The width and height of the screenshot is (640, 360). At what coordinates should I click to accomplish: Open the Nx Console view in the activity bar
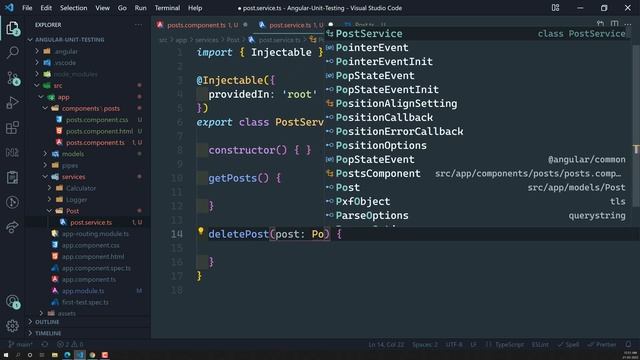click(x=12, y=152)
